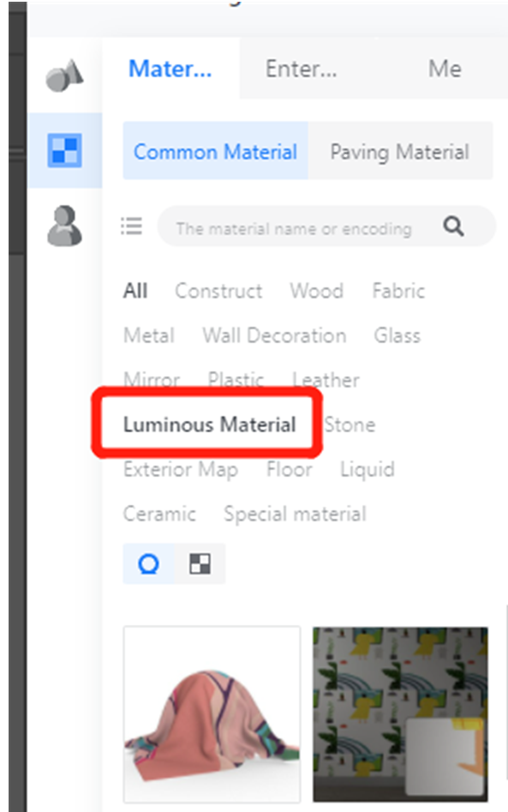Screen dimensions: 508x812
Task: Filter by Luminous Material category
Action: 210,424
